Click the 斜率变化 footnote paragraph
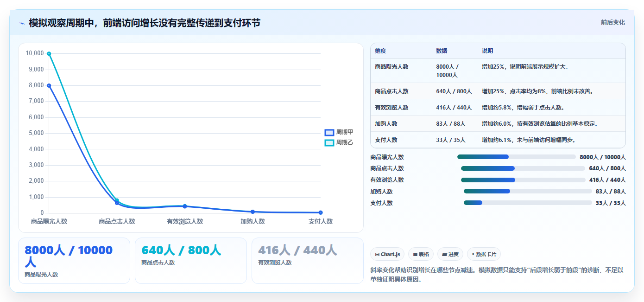Screen dimensions: 644x302 (497, 275)
